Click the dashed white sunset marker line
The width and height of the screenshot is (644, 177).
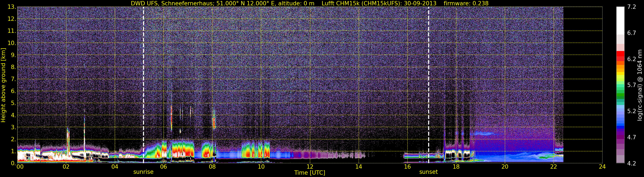[429, 85]
